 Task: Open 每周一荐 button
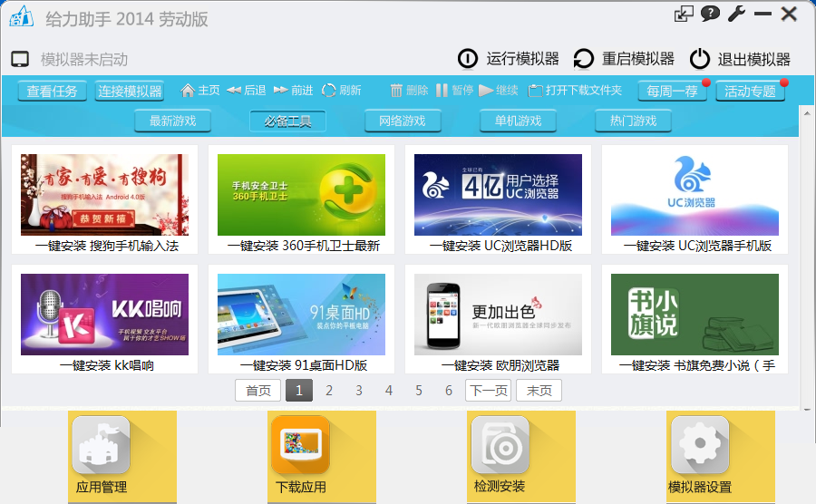click(673, 91)
